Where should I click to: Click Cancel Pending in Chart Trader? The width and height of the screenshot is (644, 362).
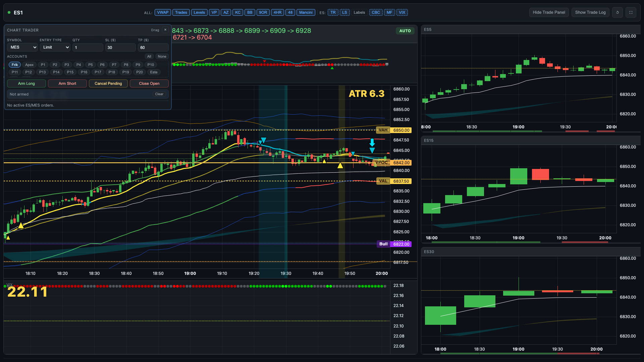[108, 83]
